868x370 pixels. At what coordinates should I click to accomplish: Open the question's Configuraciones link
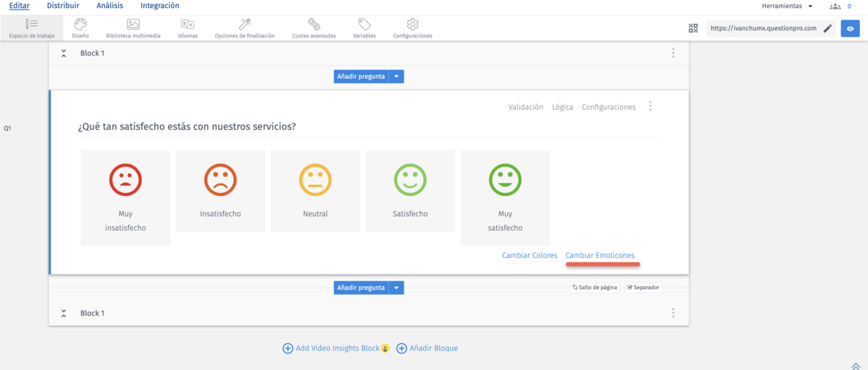click(x=609, y=107)
